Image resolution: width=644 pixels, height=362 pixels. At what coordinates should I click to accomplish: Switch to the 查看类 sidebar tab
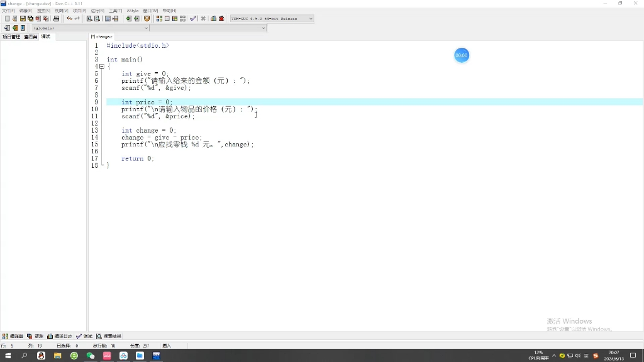pos(30,36)
